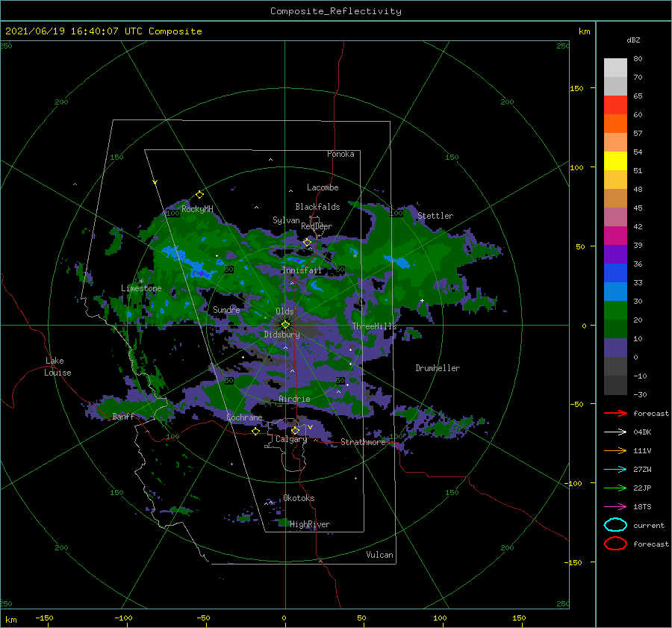Click the yellow diamond marker above Calgary label
The image size is (672, 628).
295,430
